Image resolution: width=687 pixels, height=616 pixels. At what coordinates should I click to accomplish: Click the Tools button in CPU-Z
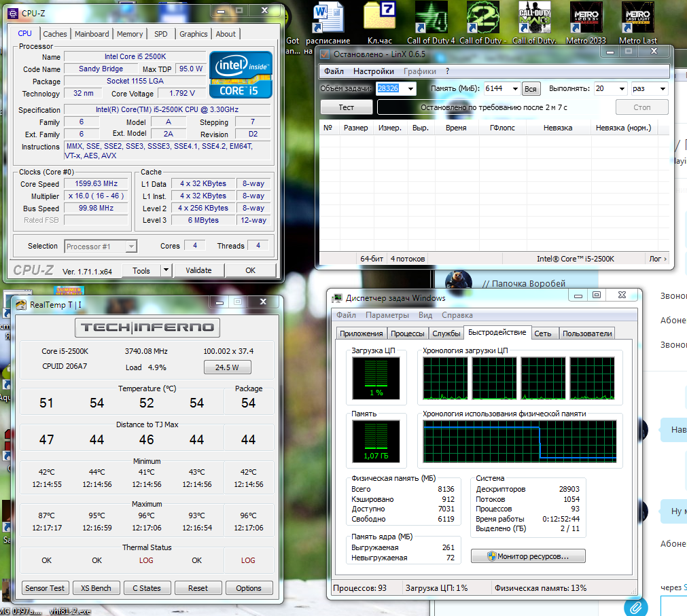pos(141,270)
